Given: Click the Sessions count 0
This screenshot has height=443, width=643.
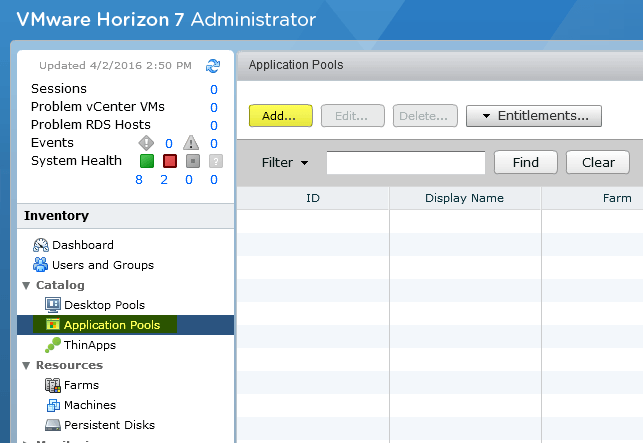Looking at the screenshot, I should (214, 89).
